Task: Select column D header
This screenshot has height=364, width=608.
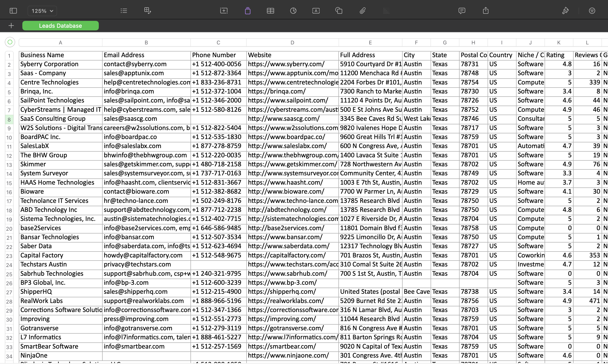Action: [x=292, y=42]
